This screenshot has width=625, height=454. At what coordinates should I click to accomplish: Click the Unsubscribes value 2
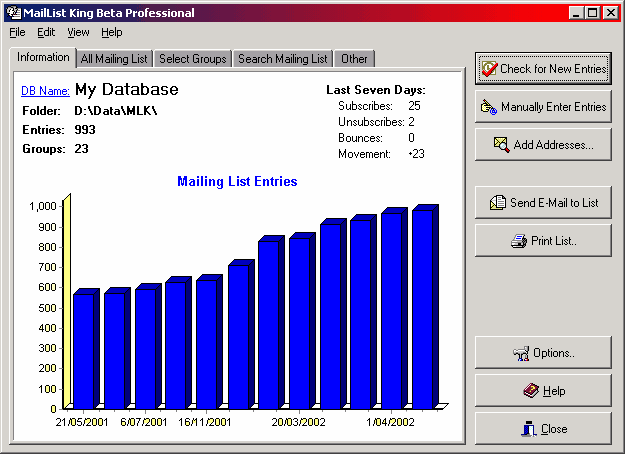[x=411, y=122]
